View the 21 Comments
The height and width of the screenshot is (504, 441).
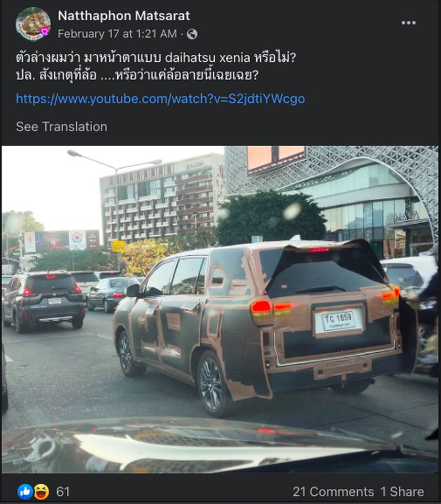333,492
